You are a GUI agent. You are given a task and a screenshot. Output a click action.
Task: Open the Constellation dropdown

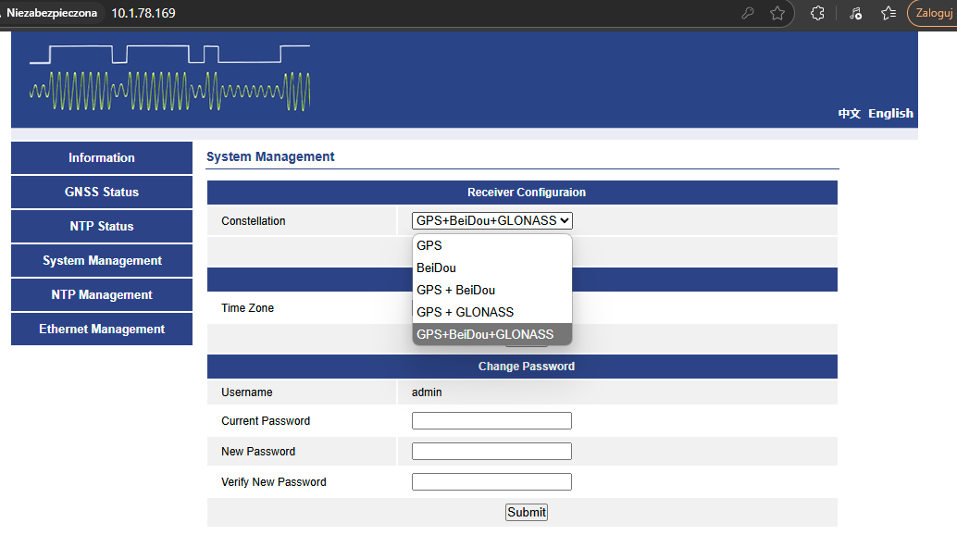point(491,220)
